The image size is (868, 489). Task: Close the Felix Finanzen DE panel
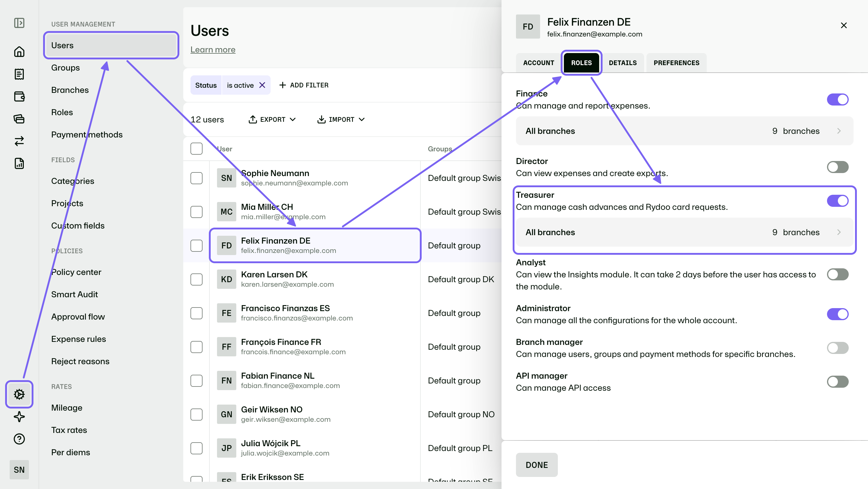pyautogui.click(x=844, y=26)
